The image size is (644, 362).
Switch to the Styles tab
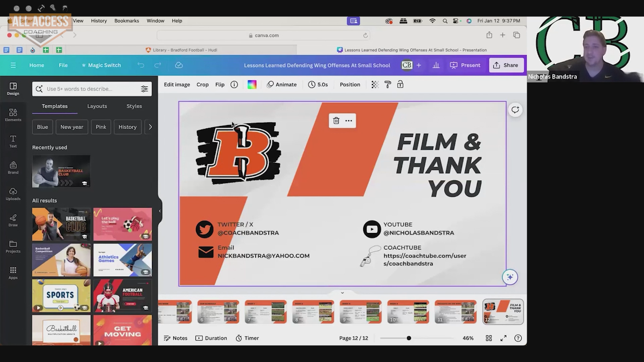point(134,106)
